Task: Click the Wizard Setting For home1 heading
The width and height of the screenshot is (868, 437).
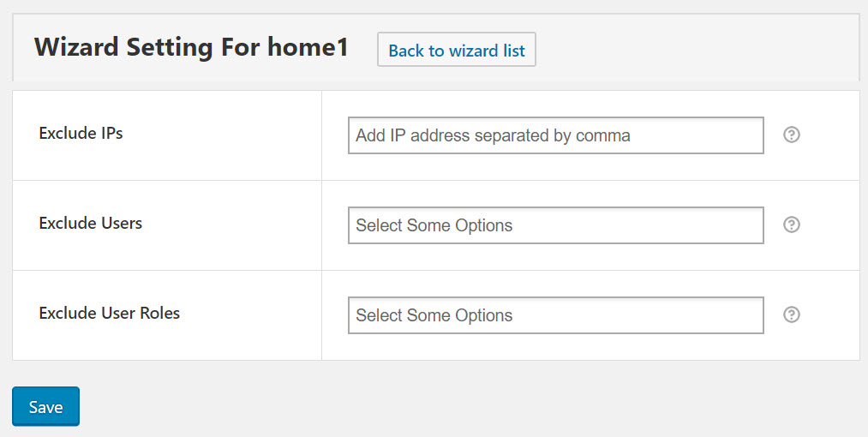Action: 192,47
